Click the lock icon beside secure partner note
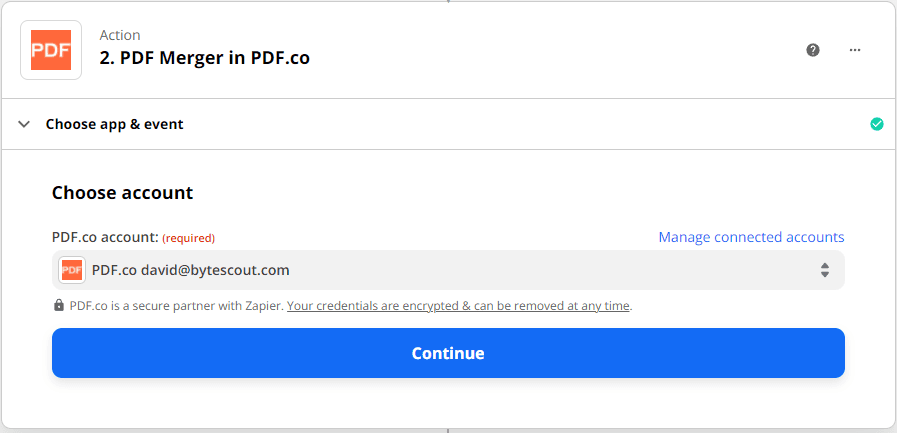 [59, 306]
